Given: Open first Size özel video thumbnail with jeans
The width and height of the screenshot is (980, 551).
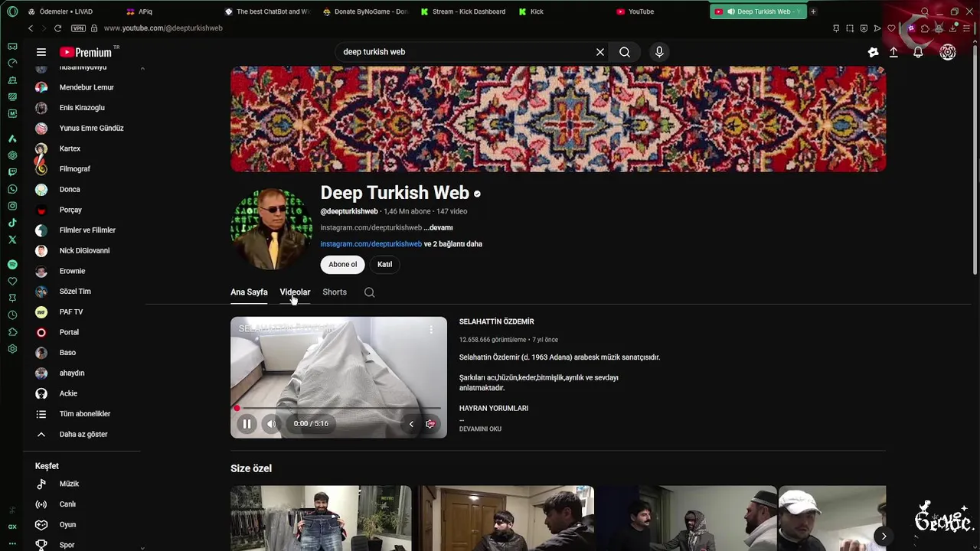Looking at the screenshot, I should (321, 518).
